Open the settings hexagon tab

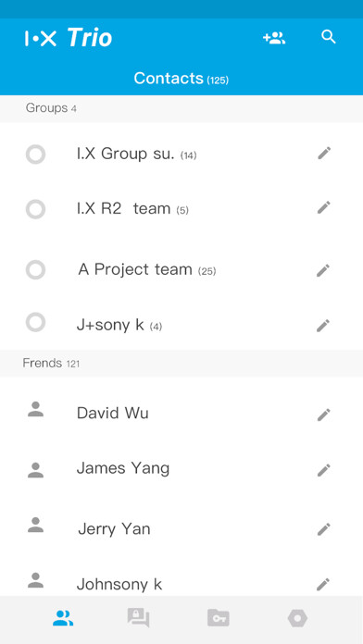(297, 618)
